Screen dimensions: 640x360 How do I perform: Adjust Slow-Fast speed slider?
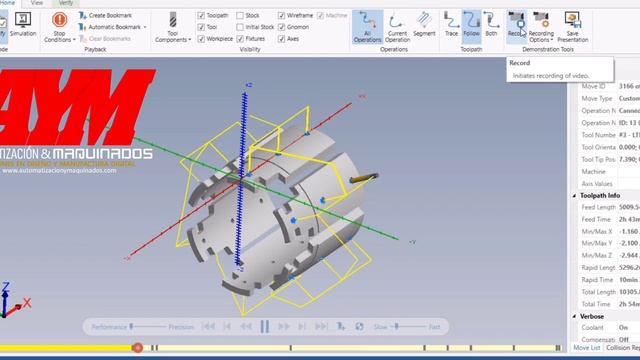396,327
